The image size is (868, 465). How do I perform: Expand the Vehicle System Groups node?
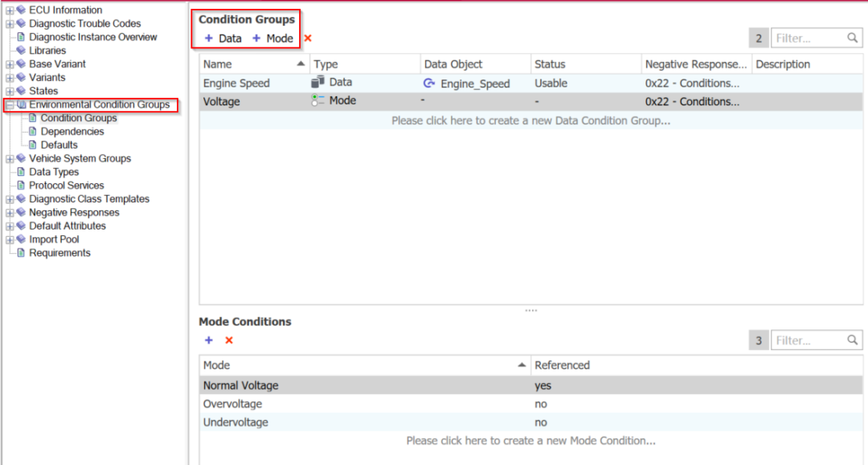pos(10,159)
